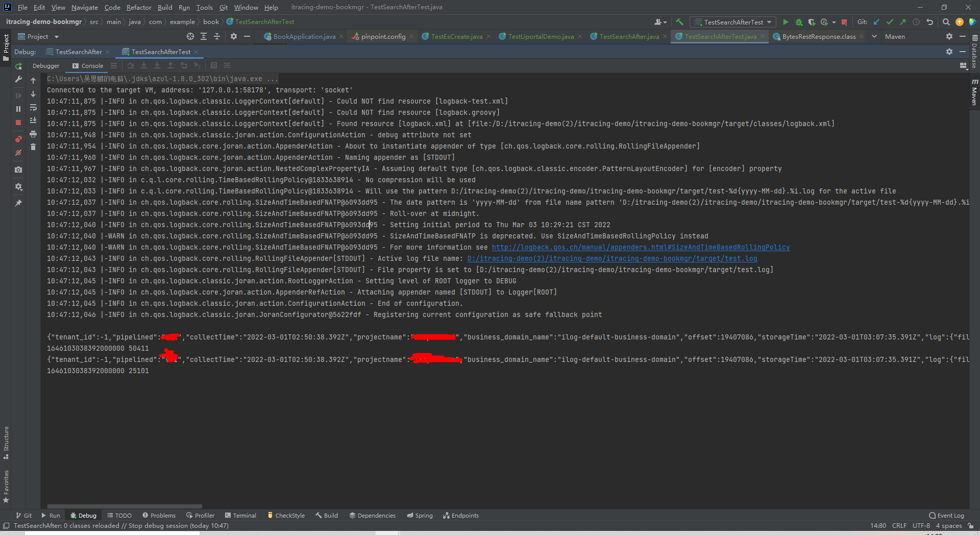This screenshot has width=980, height=535.
Task: Update project with blue Git arrow
Action: [876, 22]
